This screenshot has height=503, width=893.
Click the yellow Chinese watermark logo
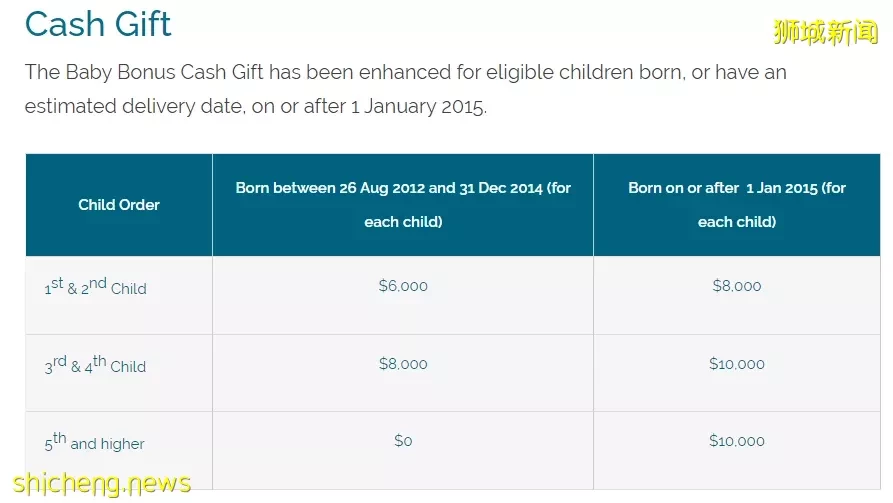[x=826, y=32]
